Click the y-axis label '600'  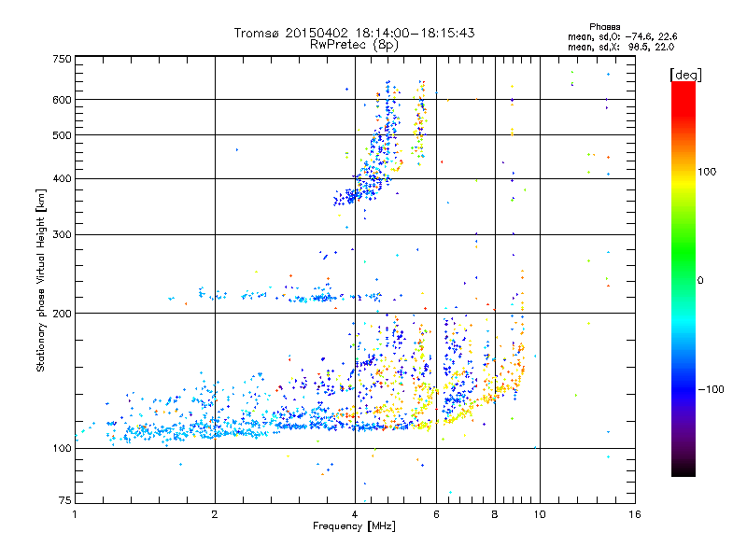[62, 100]
